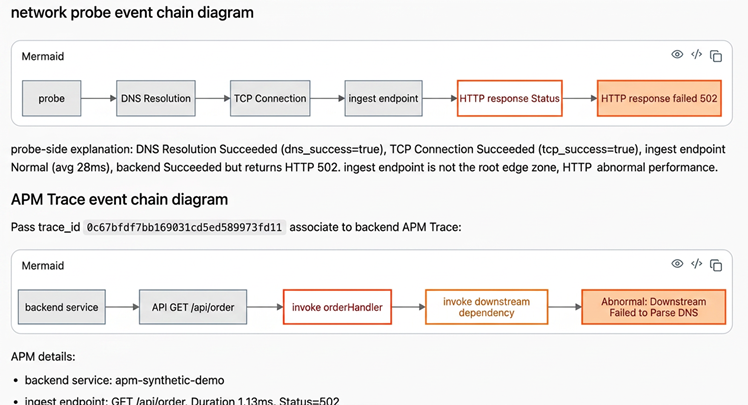Click the HTTP response failed 502 node
Image resolution: width=748 pixels, height=405 pixels.
pyautogui.click(x=659, y=98)
